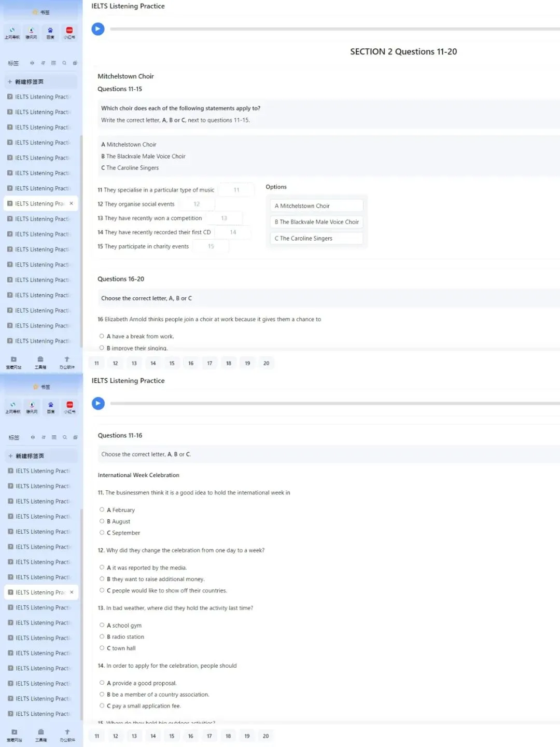Viewport: 560px width, 747px height.
Task: Open the 上网导航 bookmark in the lower window
Action: 12,407
